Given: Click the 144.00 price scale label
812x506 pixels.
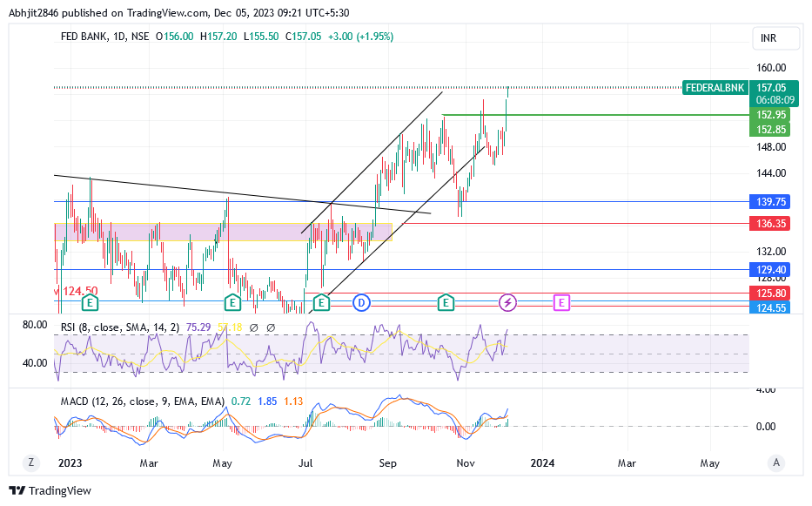Looking at the screenshot, I should 770,173.
